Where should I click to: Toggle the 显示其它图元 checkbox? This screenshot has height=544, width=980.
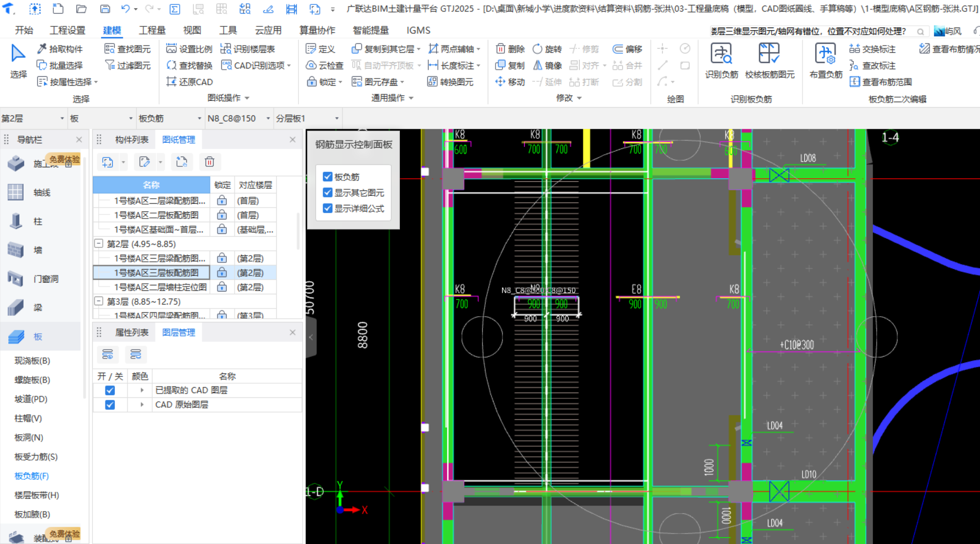(327, 193)
